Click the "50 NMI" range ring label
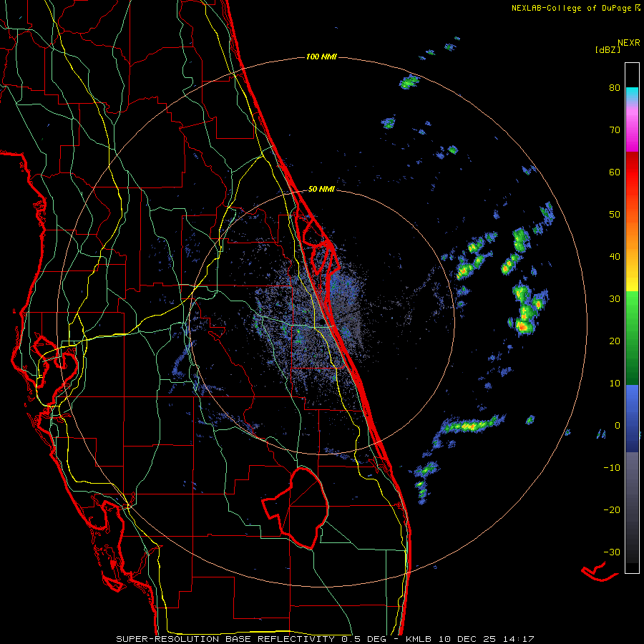This screenshot has height=644, width=644. click(321, 190)
